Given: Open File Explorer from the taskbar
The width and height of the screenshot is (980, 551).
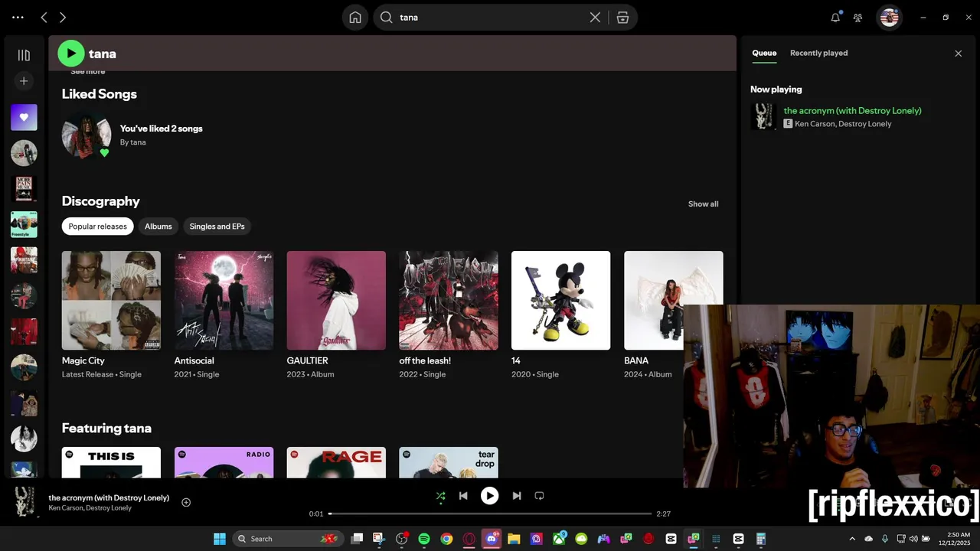Looking at the screenshot, I should click(514, 539).
